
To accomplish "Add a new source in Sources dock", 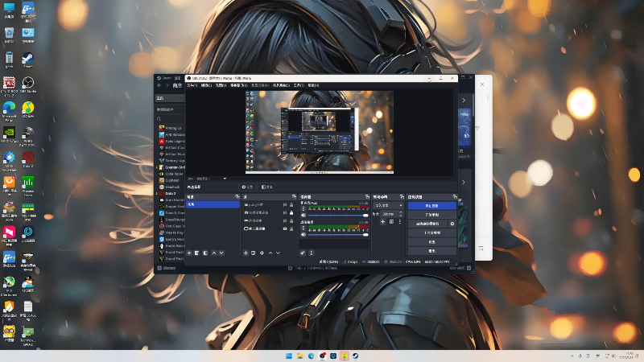I will pyautogui.click(x=246, y=253).
